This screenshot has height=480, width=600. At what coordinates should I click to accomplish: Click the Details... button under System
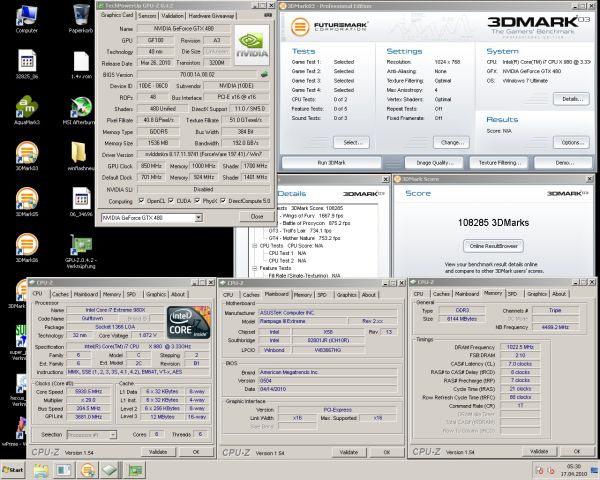(571, 99)
